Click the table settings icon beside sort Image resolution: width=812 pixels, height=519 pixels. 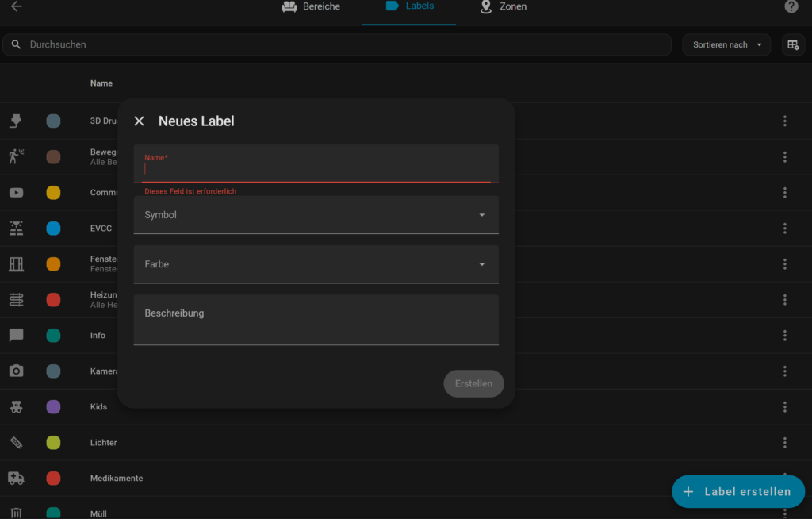click(x=793, y=45)
